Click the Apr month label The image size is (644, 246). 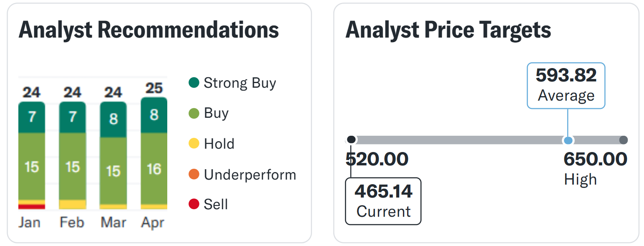(x=153, y=222)
